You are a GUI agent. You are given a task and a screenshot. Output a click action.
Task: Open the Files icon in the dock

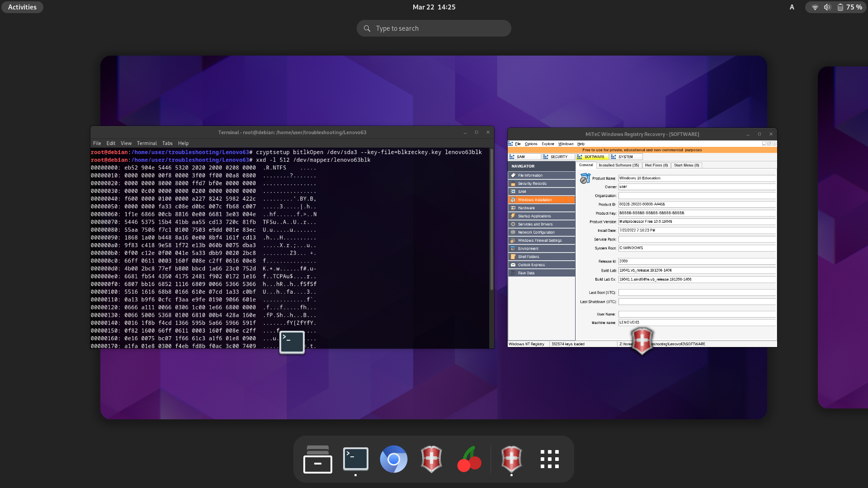[317, 459]
